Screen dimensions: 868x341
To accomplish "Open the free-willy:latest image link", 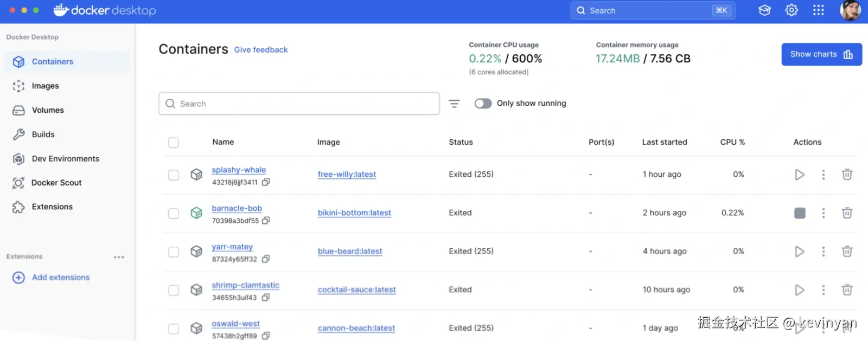I will (x=347, y=175).
